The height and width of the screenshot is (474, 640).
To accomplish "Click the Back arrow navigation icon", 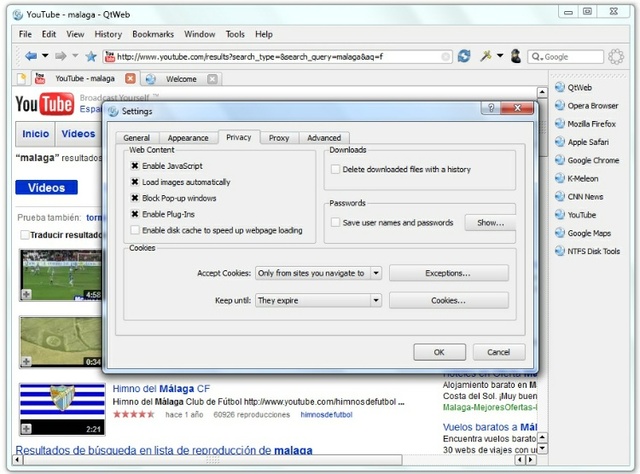I will (31, 56).
